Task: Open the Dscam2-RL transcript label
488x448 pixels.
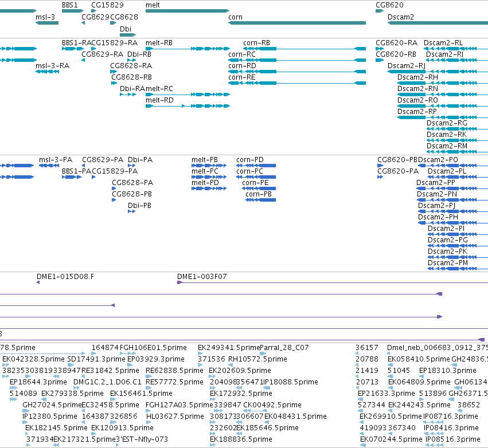Action: 443,43
